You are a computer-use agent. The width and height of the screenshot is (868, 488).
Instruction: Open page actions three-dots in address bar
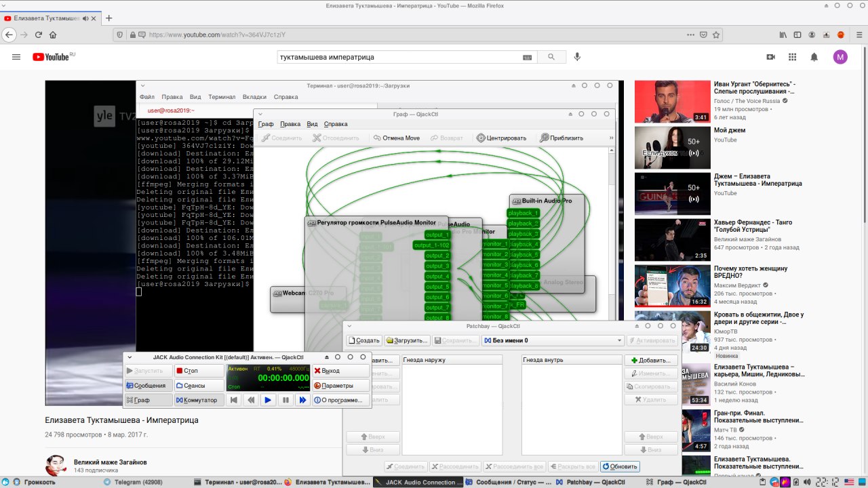point(690,35)
